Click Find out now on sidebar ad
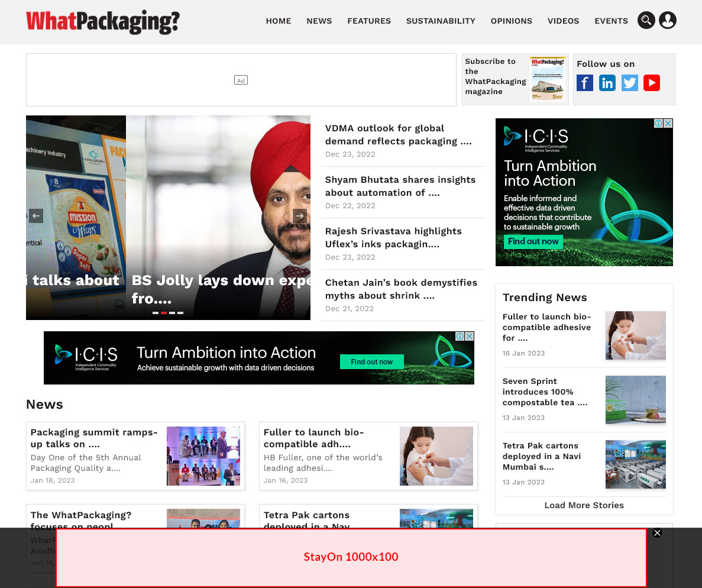 (x=533, y=241)
